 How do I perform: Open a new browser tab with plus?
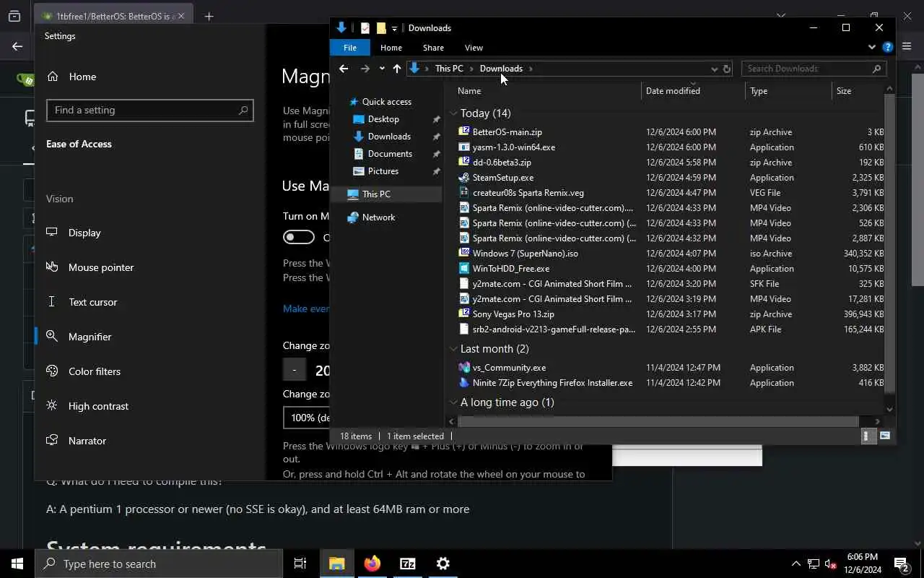[x=209, y=16]
